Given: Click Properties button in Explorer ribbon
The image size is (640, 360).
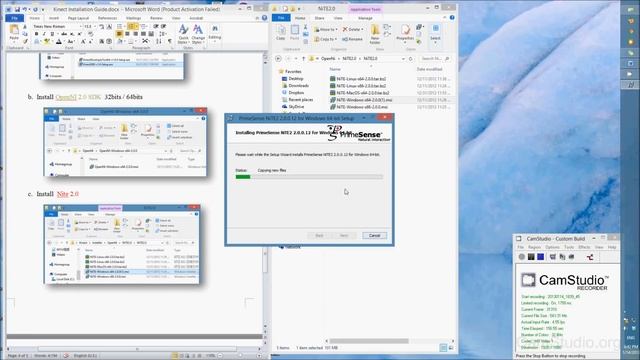Looking at the screenshot, I should (x=405, y=34).
